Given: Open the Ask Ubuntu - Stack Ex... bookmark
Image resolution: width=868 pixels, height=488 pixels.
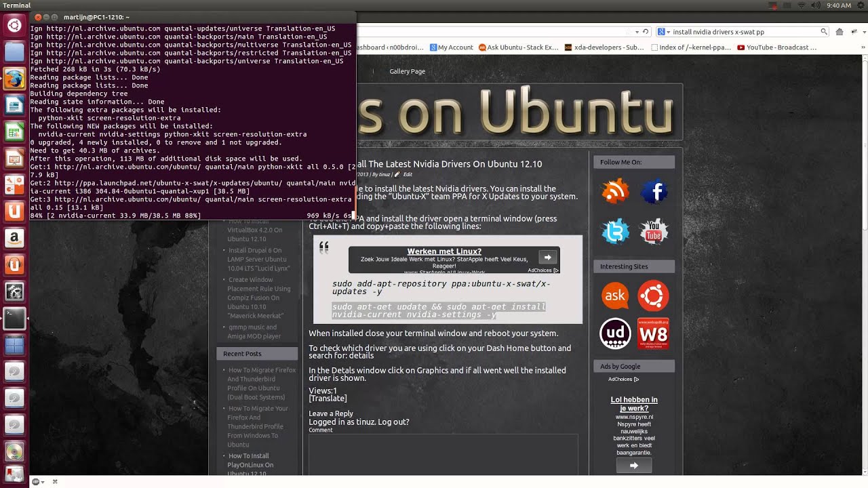Looking at the screenshot, I should click(x=518, y=47).
